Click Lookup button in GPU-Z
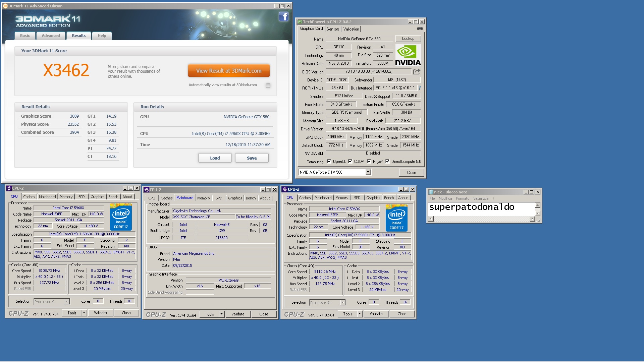The image size is (644, 362). [408, 39]
